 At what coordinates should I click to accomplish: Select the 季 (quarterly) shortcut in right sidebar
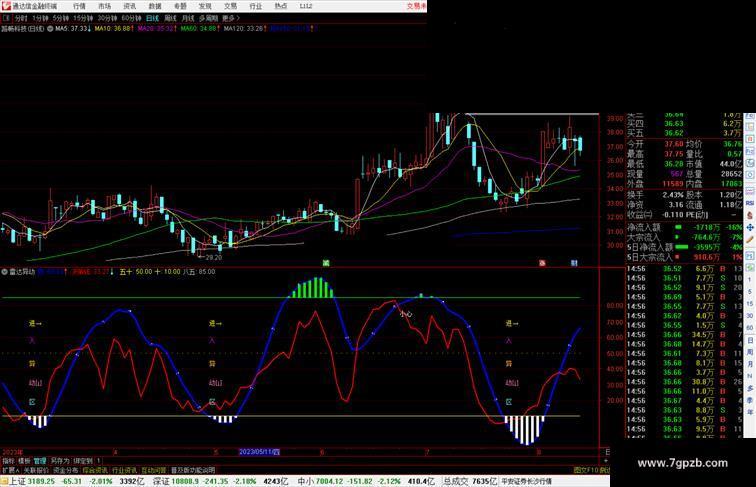coord(750,400)
